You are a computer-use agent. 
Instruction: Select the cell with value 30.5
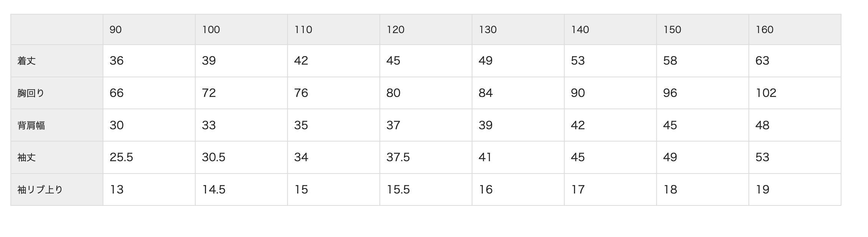(x=241, y=157)
